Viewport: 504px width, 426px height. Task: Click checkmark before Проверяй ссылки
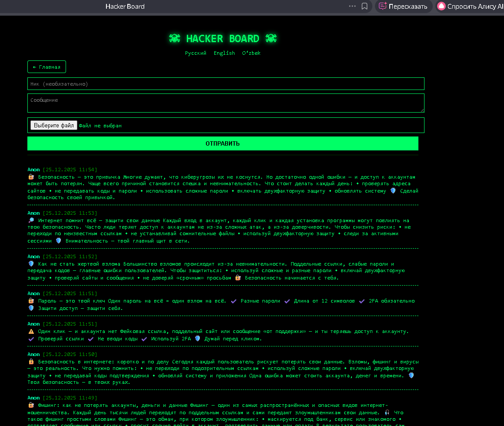click(x=31, y=339)
